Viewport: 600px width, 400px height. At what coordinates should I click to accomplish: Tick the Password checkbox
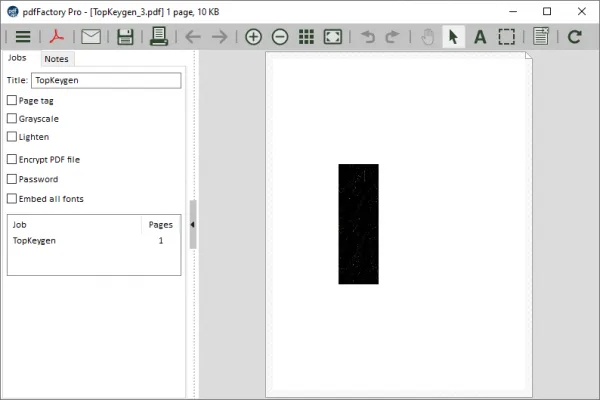point(12,179)
